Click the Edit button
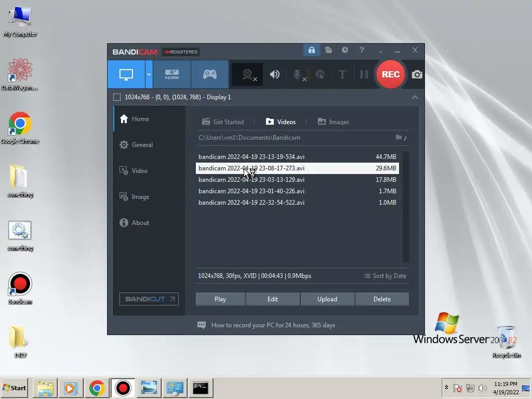 [x=273, y=299]
